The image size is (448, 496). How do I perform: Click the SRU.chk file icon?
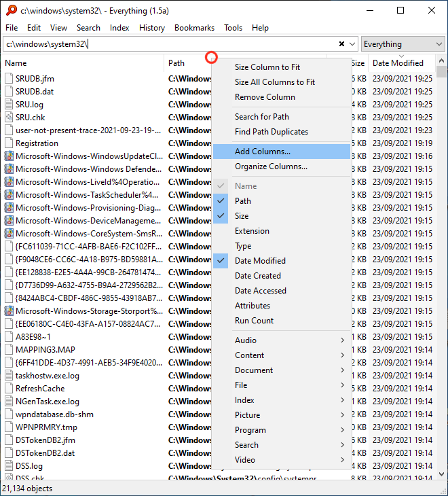tap(9, 118)
